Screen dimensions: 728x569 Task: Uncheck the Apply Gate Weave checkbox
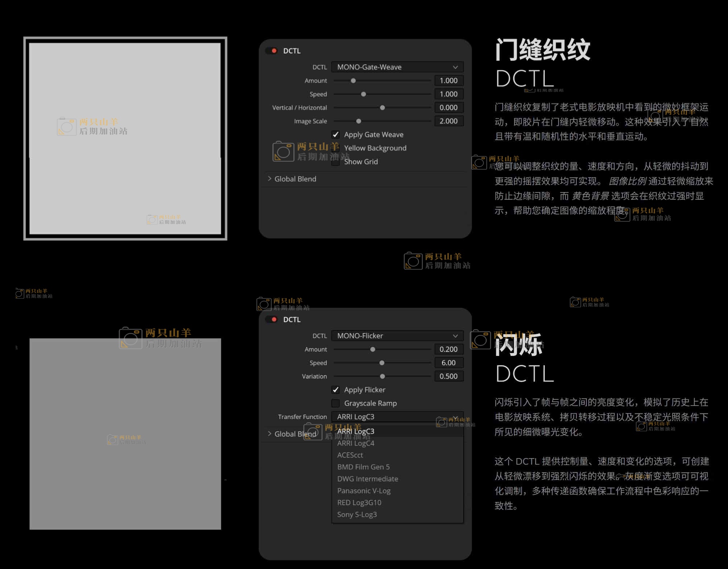click(x=336, y=135)
